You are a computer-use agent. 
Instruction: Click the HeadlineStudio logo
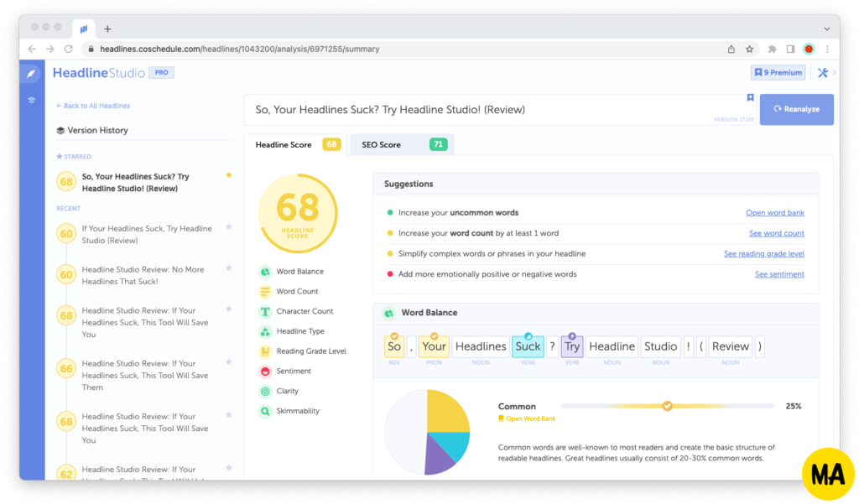coord(99,73)
